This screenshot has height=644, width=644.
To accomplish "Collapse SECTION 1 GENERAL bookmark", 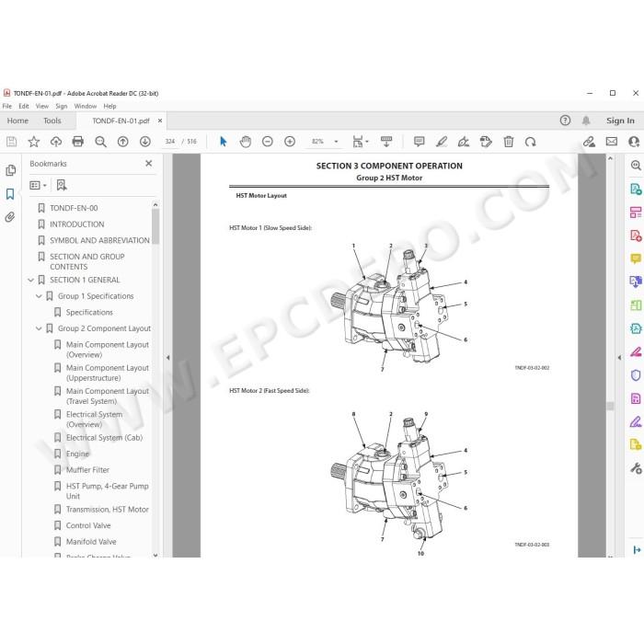I will click(30, 280).
